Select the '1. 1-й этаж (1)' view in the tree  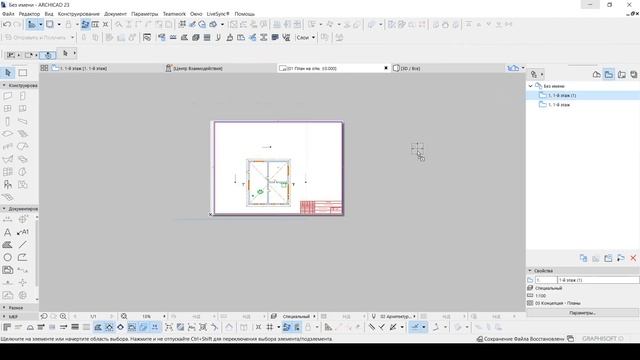click(562, 96)
